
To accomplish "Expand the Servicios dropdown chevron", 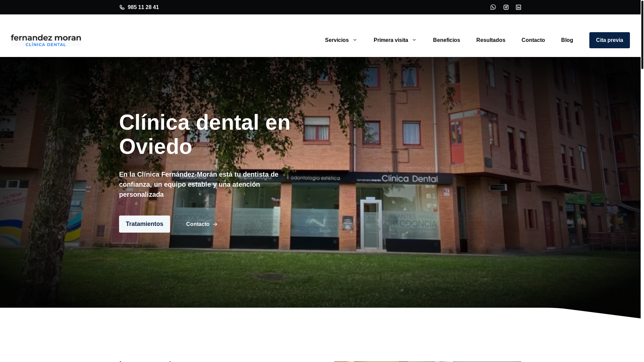I will 355,40.
